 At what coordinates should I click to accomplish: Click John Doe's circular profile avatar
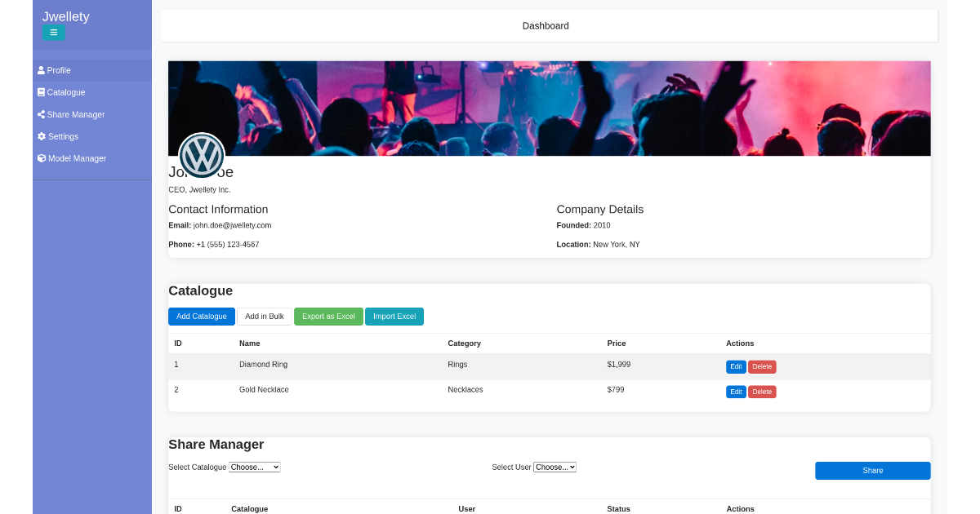click(x=202, y=155)
